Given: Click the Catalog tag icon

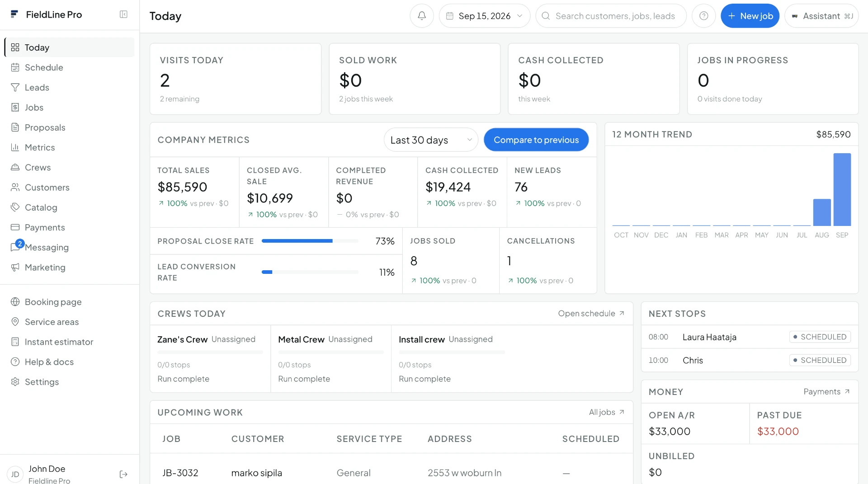Looking at the screenshot, I should click(15, 207).
